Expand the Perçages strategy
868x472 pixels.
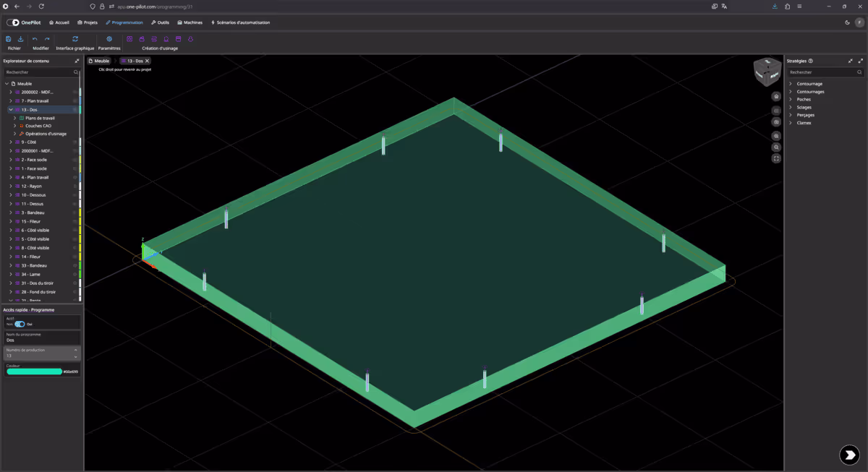click(791, 115)
